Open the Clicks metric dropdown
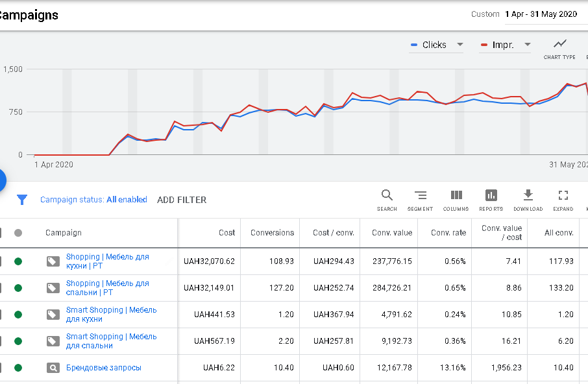The image size is (588, 384). (x=436, y=45)
